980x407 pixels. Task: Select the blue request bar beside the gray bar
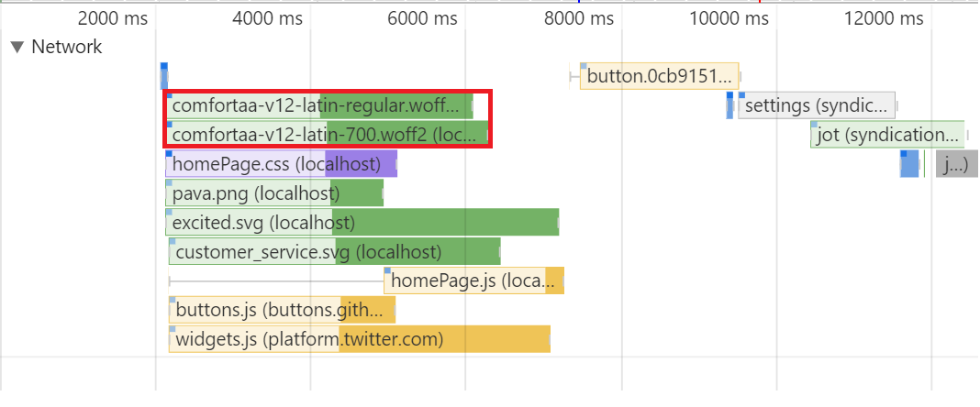click(909, 165)
